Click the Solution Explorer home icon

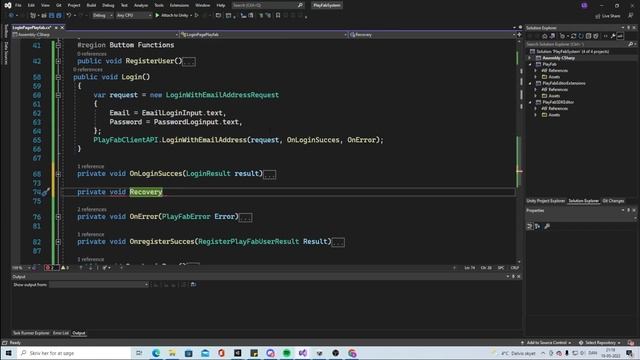pos(544,36)
